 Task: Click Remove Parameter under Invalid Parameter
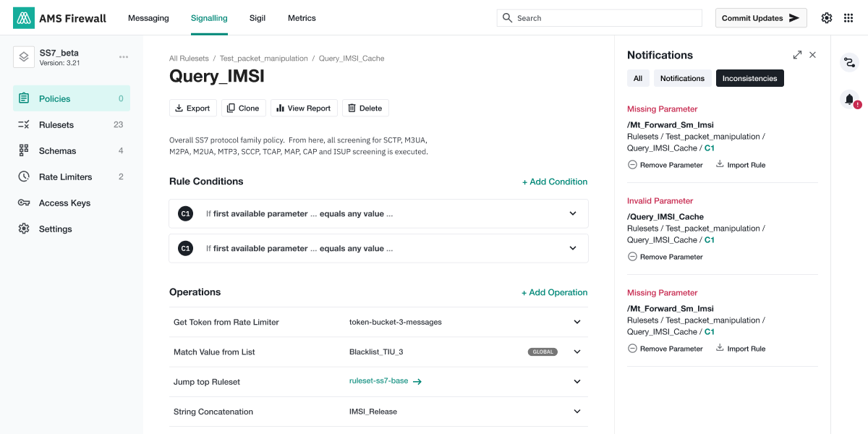665,257
